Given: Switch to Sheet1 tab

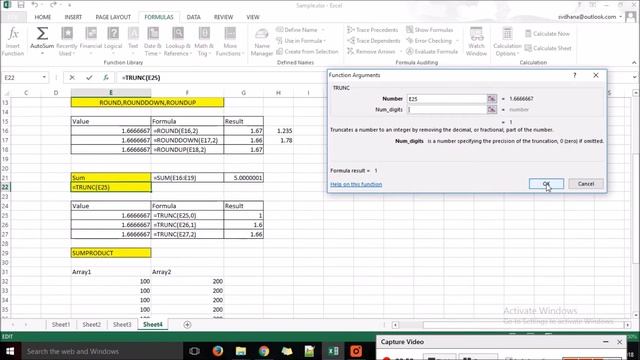Looking at the screenshot, I should click(x=61, y=324).
